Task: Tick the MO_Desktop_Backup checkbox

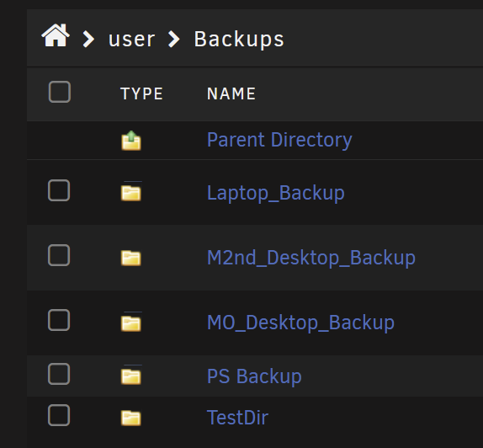Action: (59, 320)
